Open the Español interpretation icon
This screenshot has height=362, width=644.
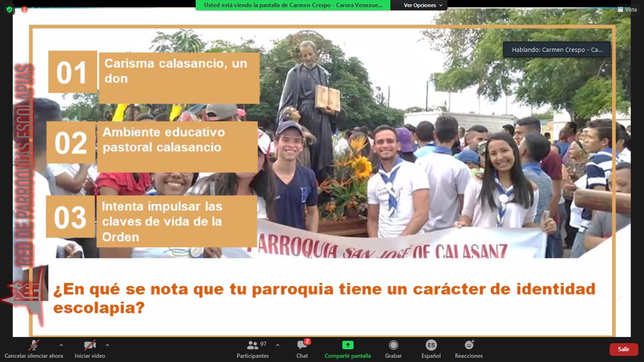point(431,345)
